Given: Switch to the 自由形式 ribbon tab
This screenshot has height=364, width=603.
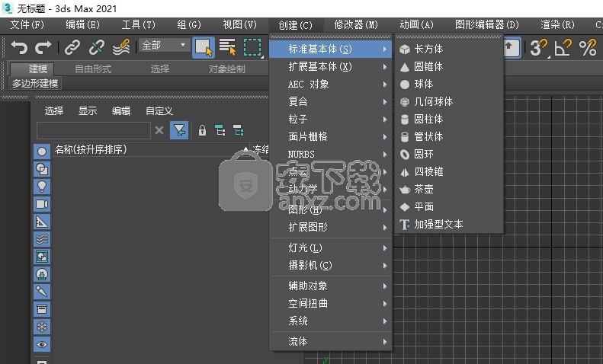Looking at the screenshot, I should coord(93,69).
